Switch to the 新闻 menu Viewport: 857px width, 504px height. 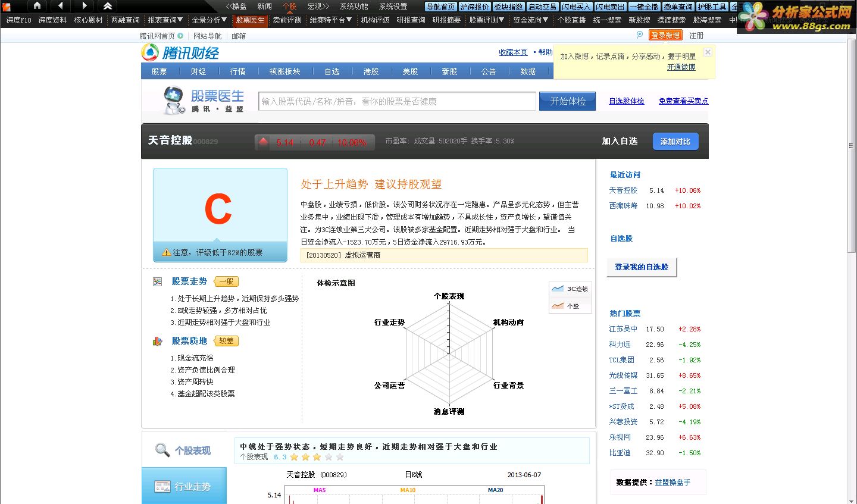pos(264,7)
